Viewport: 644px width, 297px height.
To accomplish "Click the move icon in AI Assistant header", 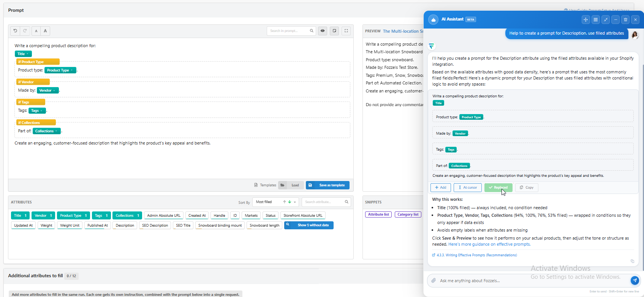I will point(586,19).
